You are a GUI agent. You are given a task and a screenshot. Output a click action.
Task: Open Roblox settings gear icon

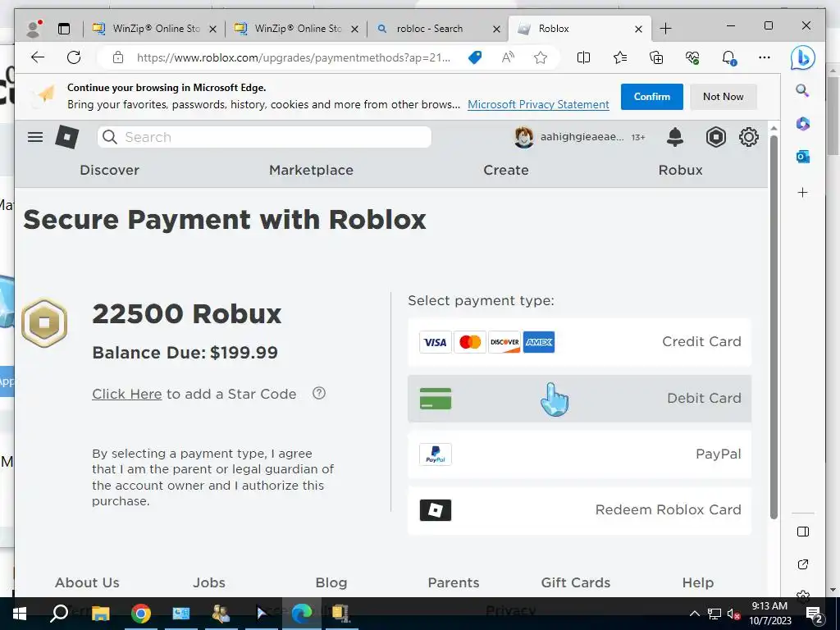coord(748,137)
